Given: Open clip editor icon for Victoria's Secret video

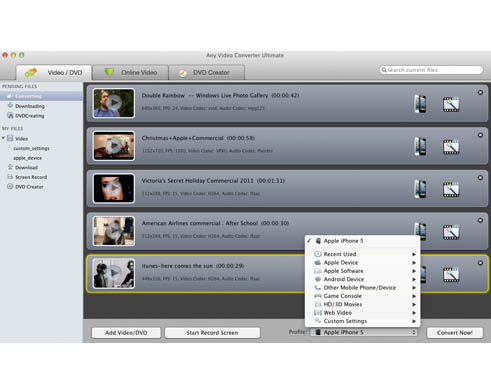Looking at the screenshot, I should pyautogui.click(x=451, y=190).
